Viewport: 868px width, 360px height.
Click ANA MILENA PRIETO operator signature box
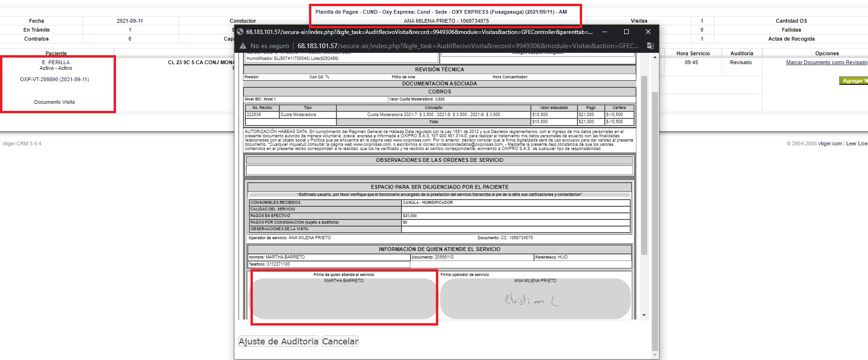tap(535, 298)
